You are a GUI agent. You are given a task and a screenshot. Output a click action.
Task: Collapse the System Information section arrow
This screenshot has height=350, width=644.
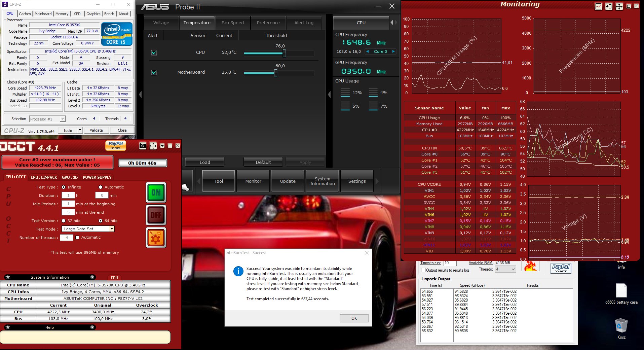coord(92,277)
